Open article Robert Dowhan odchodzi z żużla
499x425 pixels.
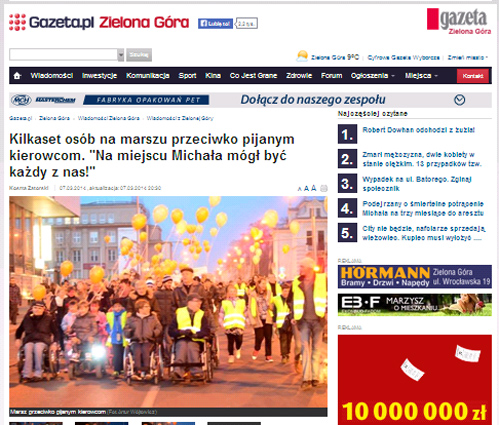(x=418, y=130)
